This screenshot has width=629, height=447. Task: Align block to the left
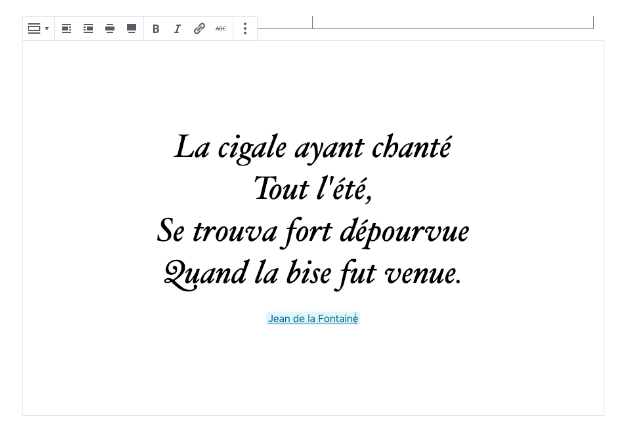tap(67, 28)
